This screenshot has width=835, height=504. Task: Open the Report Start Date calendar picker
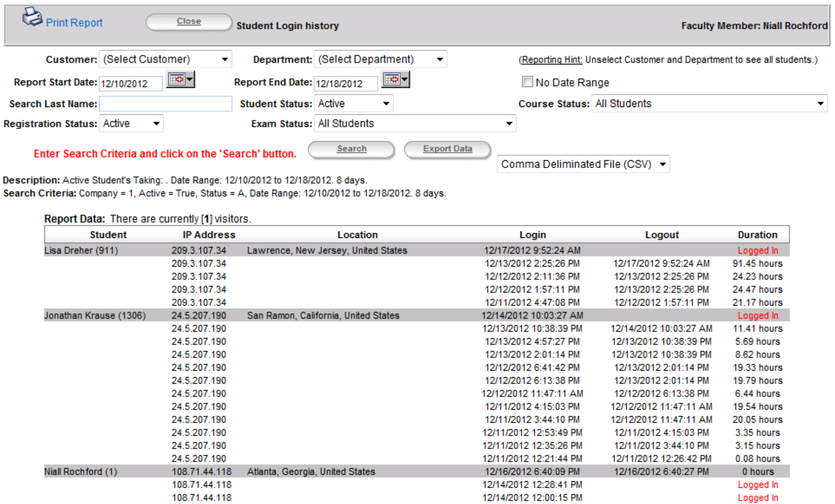click(x=180, y=80)
